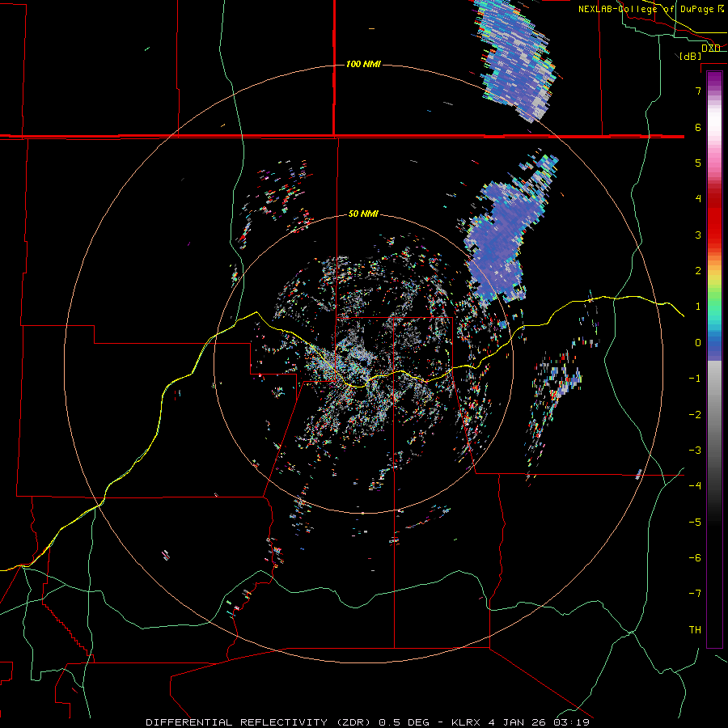Click the "-7" tick on the dB scale
This screenshot has height=728, width=728.
click(695, 594)
